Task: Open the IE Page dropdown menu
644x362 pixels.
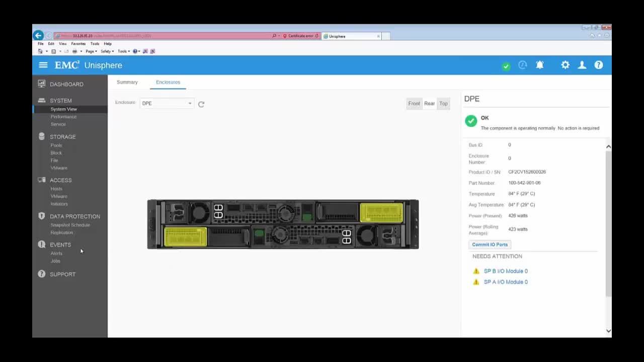Action: tap(91, 51)
